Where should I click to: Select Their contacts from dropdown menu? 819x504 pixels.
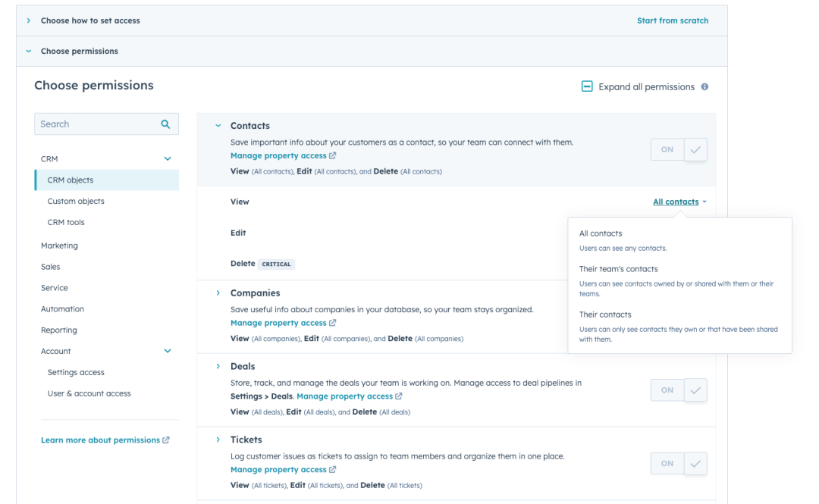click(x=605, y=315)
